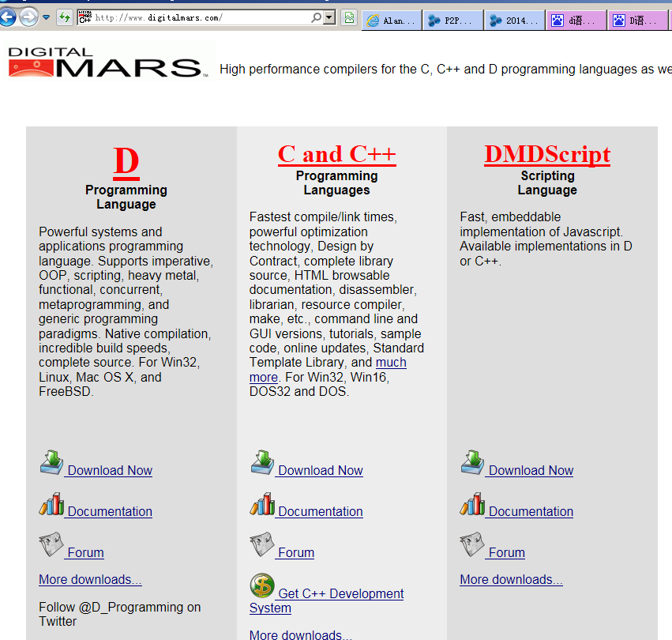
Task: Click the browser Back arrow button
Action: click(x=7, y=17)
